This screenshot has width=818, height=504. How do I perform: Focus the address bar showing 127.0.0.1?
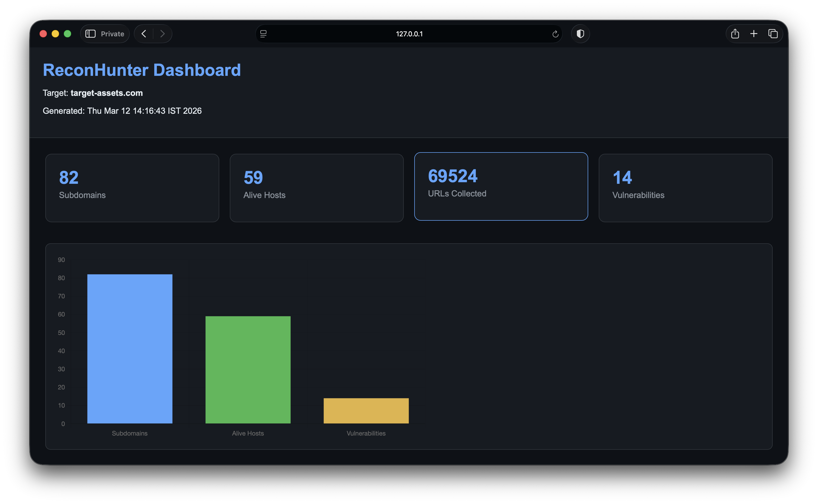click(x=409, y=34)
